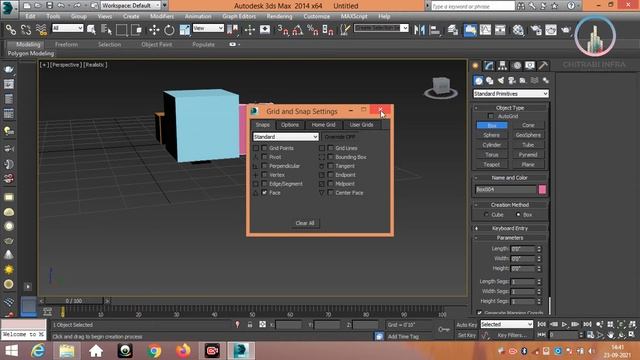640x360 pixels.
Task: Enable the Perpendicular snap checkbox
Action: (x=264, y=166)
